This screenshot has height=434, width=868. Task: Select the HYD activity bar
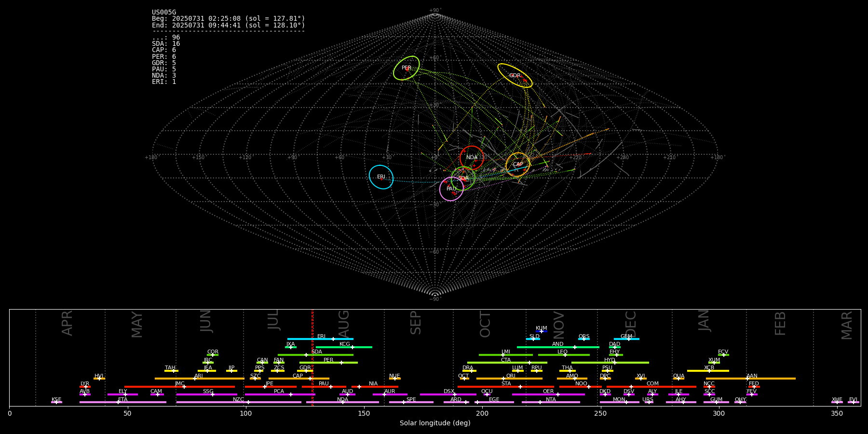click(x=610, y=363)
